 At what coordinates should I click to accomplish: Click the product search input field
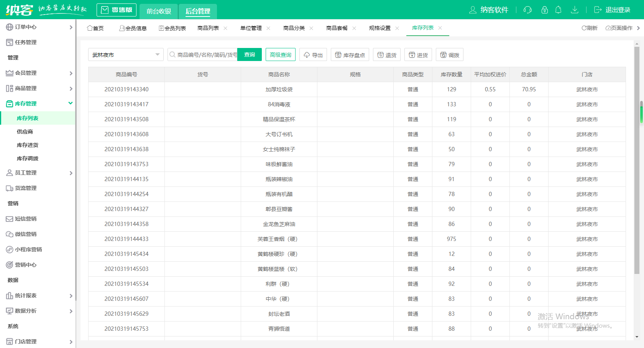209,54
